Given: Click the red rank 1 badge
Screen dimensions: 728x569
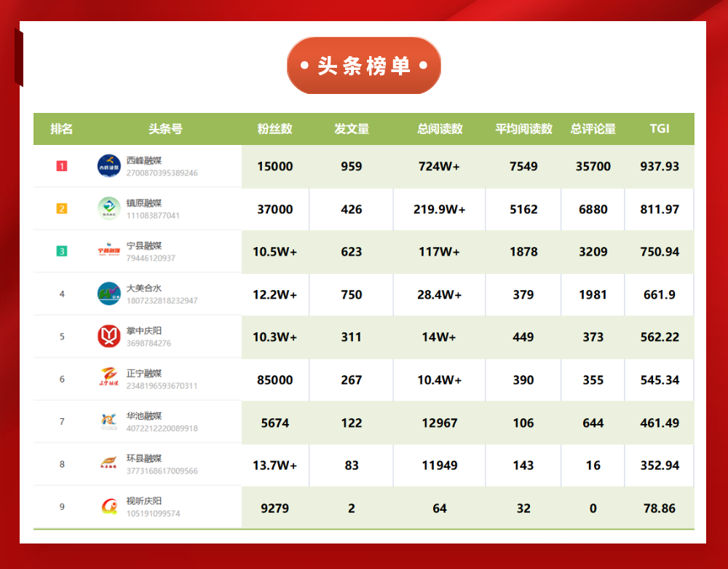Looking at the screenshot, I should [x=62, y=166].
